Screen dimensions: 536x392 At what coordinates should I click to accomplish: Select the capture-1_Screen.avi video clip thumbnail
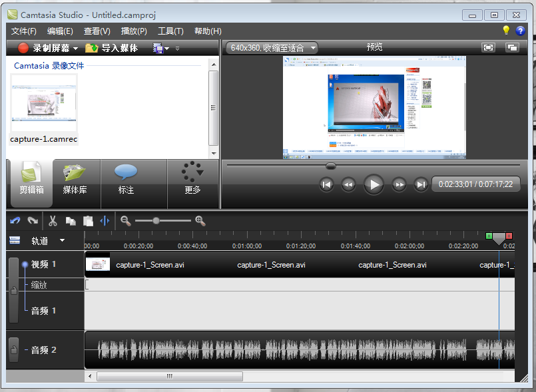point(98,264)
